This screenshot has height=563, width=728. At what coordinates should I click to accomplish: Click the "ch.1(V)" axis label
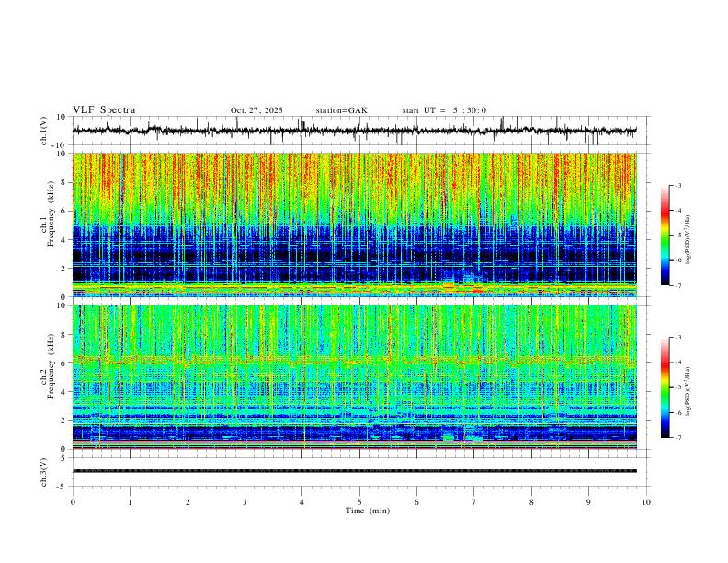[44, 131]
